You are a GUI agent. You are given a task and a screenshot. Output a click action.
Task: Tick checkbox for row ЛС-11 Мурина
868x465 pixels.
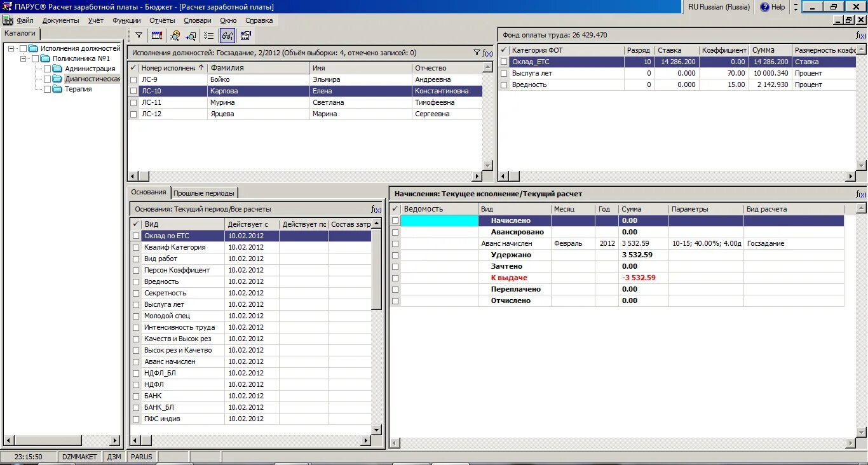tap(133, 103)
